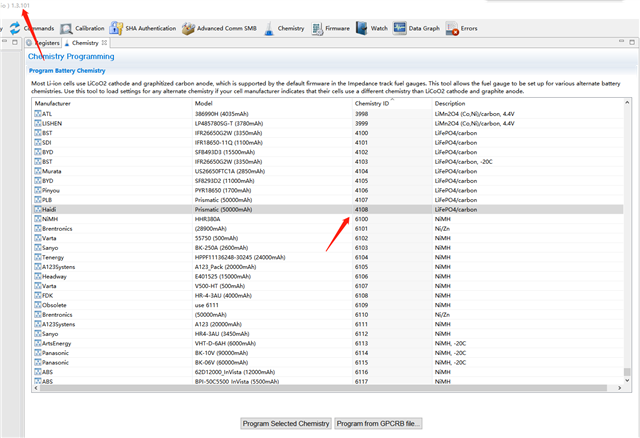Screen dimensions: 640x438
Task: Open the Chemistry flask icon in toolbar
Action: pos(269,29)
